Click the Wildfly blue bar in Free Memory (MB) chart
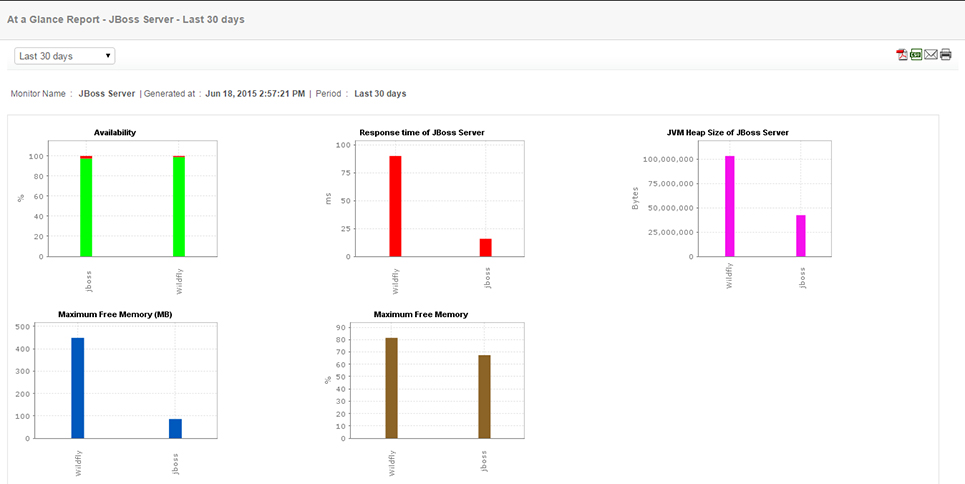This screenshot has height=484, width=965. tap(78, 388)
